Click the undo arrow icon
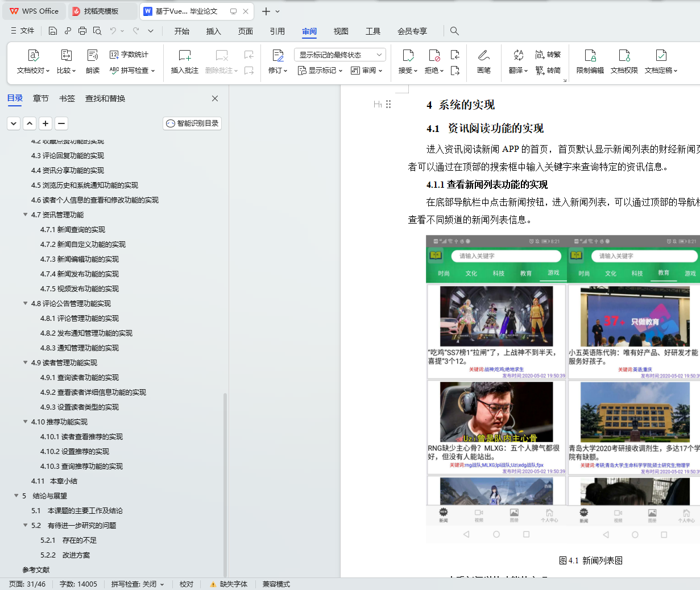This screenshot has width=700, height=590. pyautogui.click(x=113, y=31)
